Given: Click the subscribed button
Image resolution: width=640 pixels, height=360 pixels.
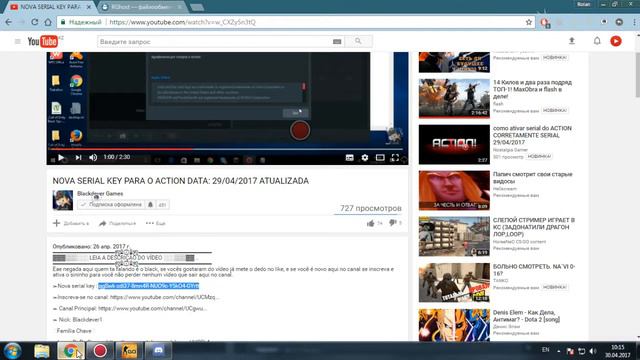Looking at the screenshot, I should 111,204.
